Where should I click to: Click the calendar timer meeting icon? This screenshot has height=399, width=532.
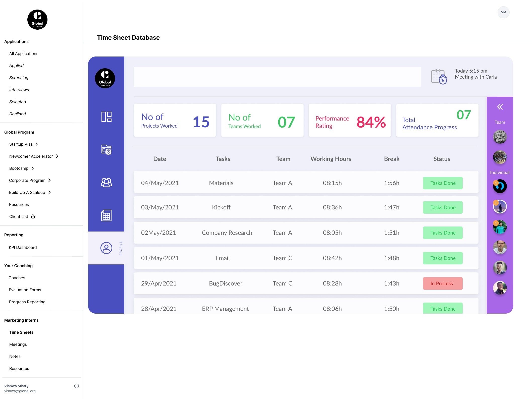(439, 77)
